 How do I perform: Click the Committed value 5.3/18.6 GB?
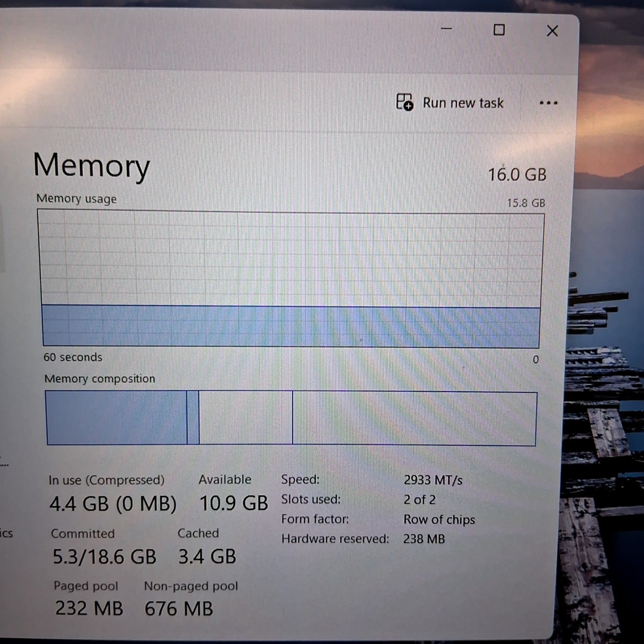coord(105,556)
